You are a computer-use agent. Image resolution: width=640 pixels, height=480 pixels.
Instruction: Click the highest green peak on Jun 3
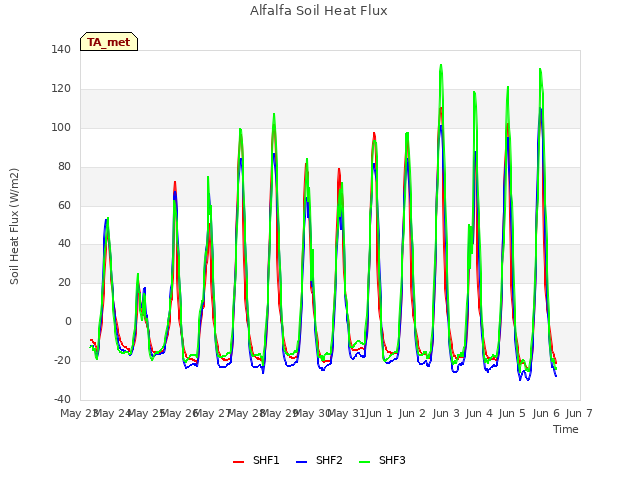click(x=441, y=65)
